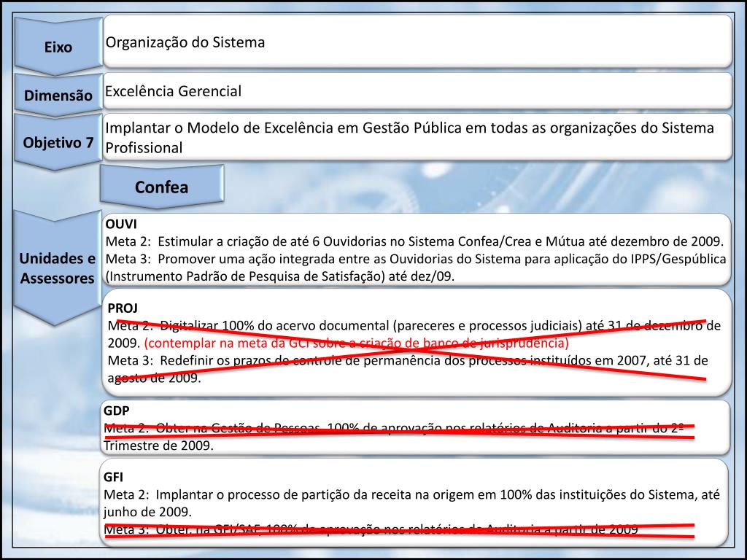Click the GDP heading
The image size is (747, 560).
click(x=116, y=411)
